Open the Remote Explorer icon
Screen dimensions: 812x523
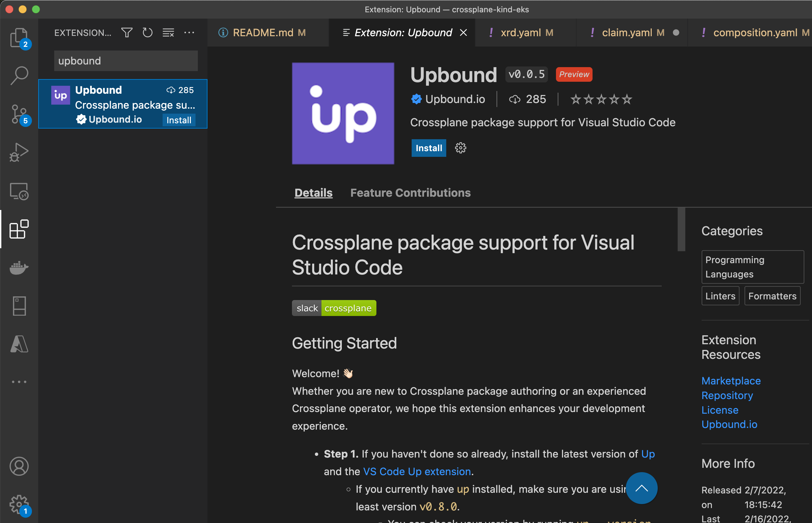tap(19, 191)
